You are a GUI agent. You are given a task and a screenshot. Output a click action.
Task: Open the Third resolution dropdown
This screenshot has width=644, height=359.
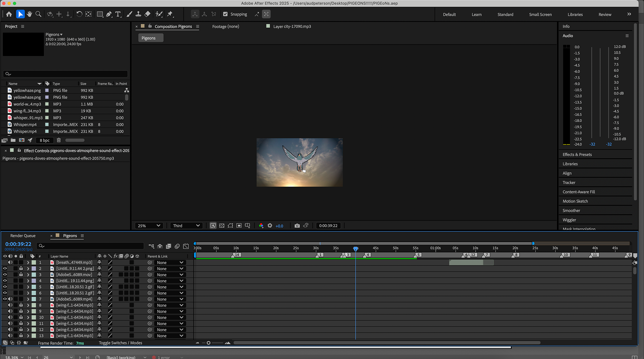(186, 226)
